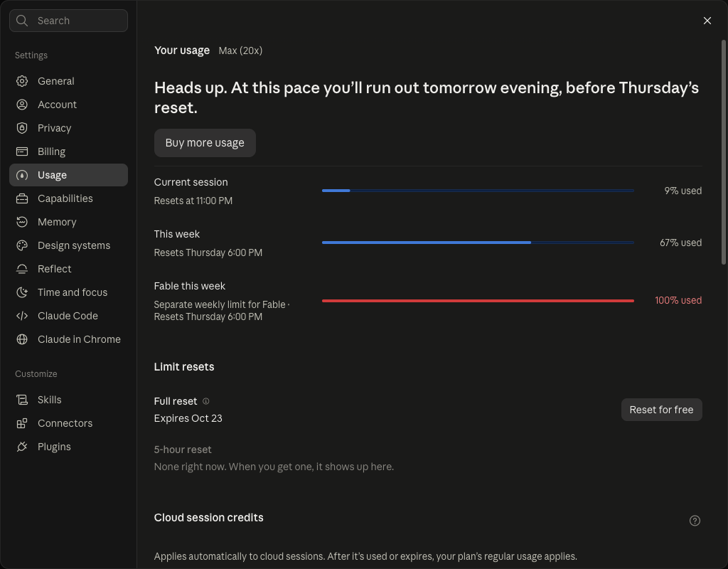Click Expires Oct 23 text
Viewport: 728px width, 569px height.
point(188,418)
